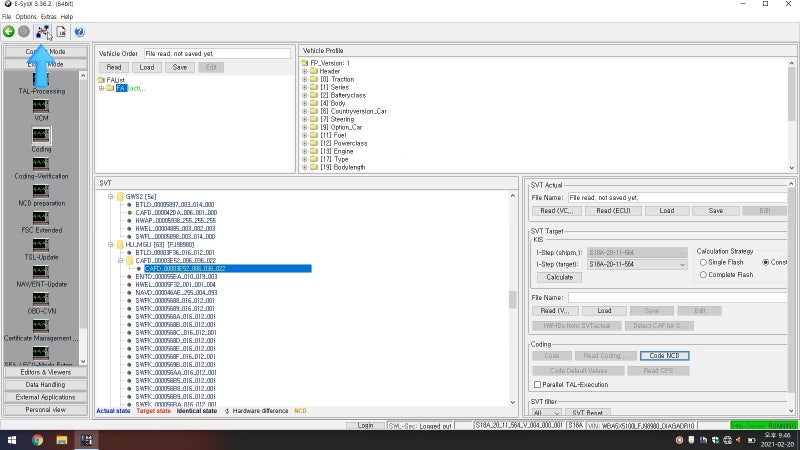Screen dimensions: 800x450
Task: Click the connect toolbar icon
Action: tap(42, 32)
